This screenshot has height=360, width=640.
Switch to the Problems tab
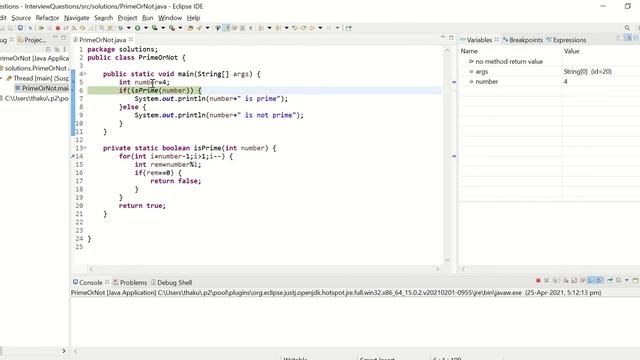(130, 282)
